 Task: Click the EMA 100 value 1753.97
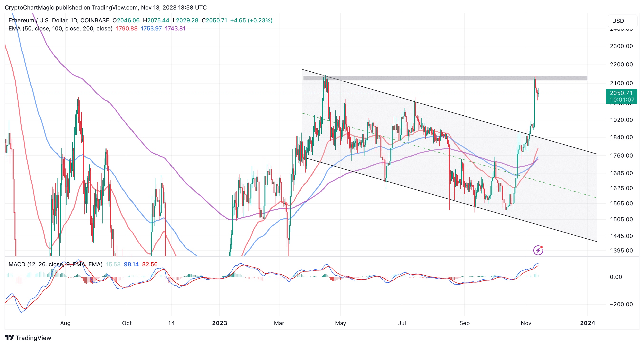coord(151,29)
